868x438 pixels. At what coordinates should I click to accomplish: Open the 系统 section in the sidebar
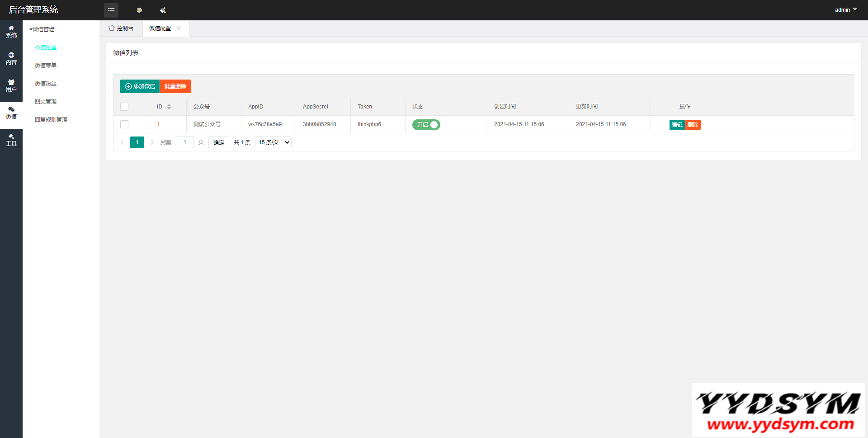pos(11,32)
